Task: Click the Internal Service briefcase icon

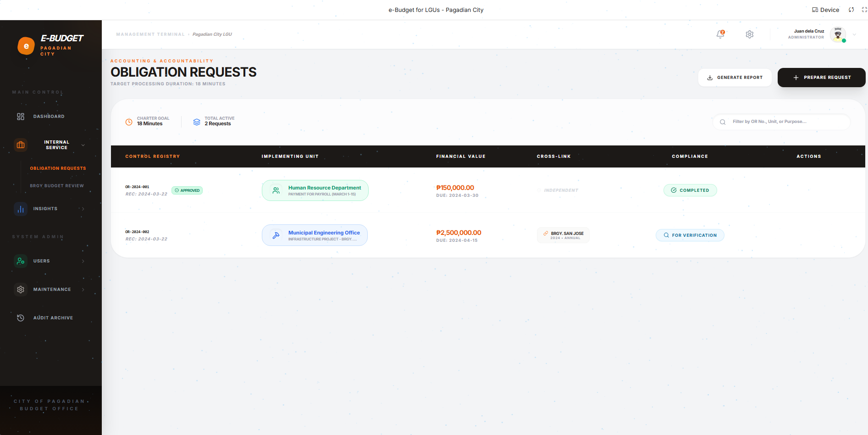Action: click(x=21, y=145)
